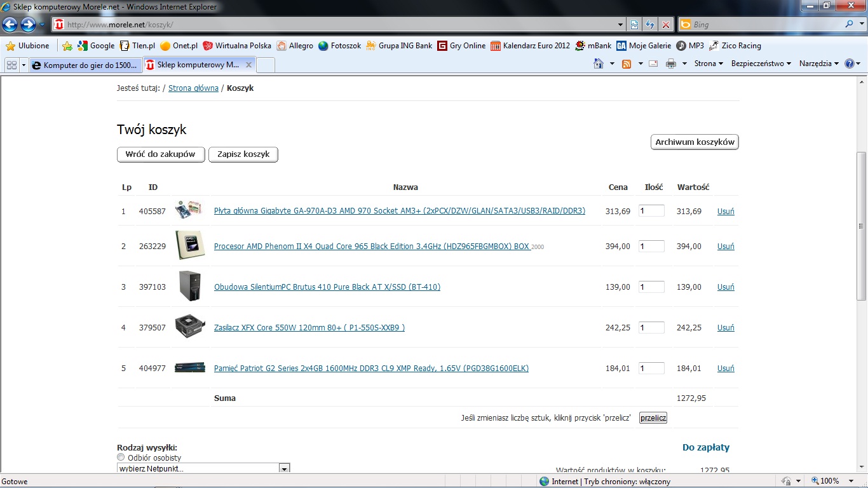Select the Odbiór osobisty radio button
This screenshot has width=868, height=488.
click(121, 457)
